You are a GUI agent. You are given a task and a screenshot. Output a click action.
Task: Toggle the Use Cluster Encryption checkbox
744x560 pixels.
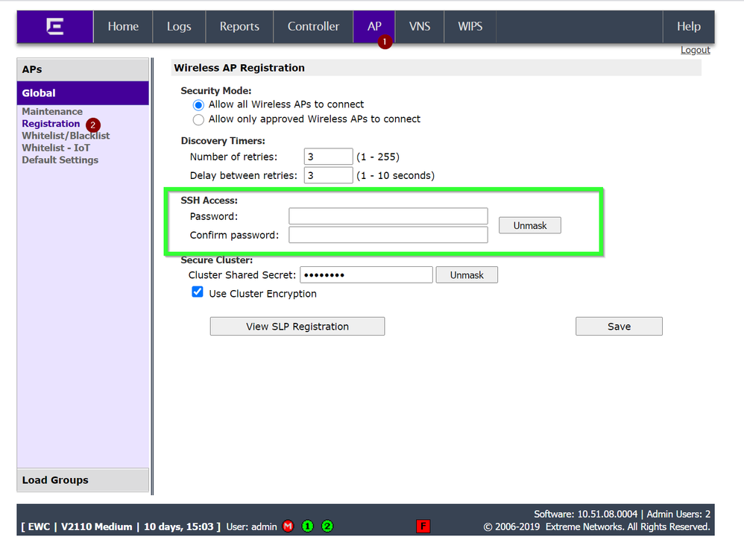(x=198, y=293)
